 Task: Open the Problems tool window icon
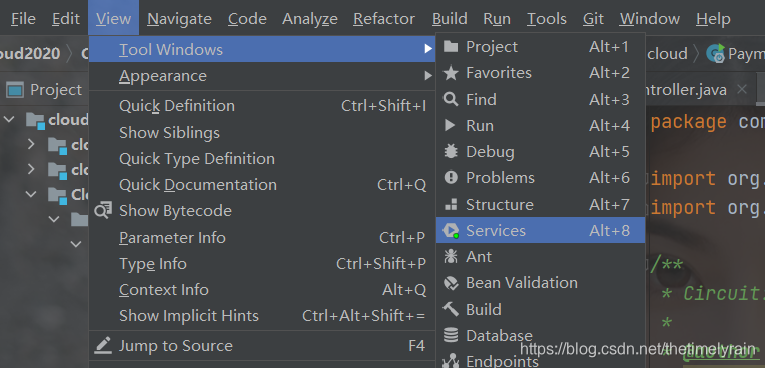click(451, 178)
